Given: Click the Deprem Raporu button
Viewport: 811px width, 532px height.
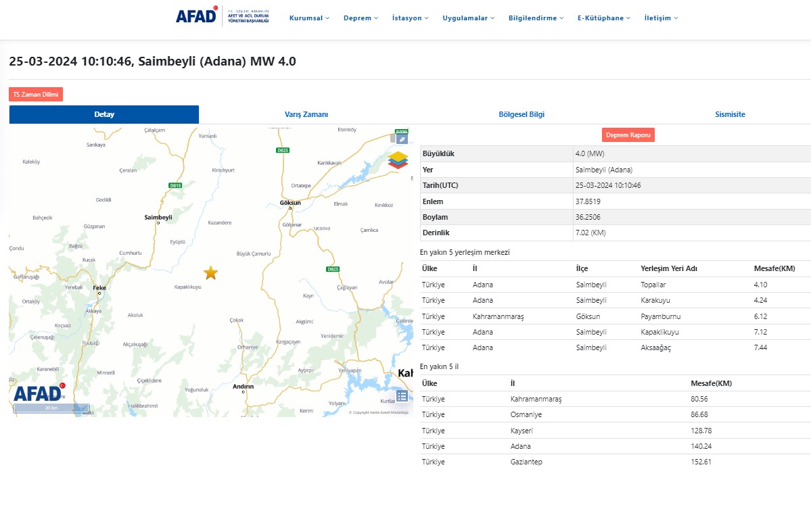Looking at the screenshot, I should click(628, 135).
